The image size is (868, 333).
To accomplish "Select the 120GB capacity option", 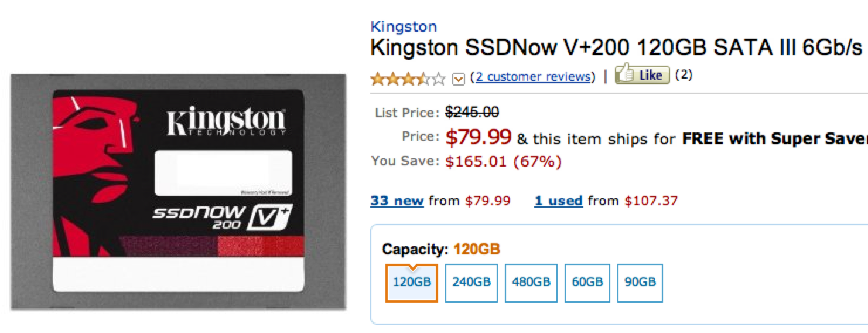I will (411, 283).
